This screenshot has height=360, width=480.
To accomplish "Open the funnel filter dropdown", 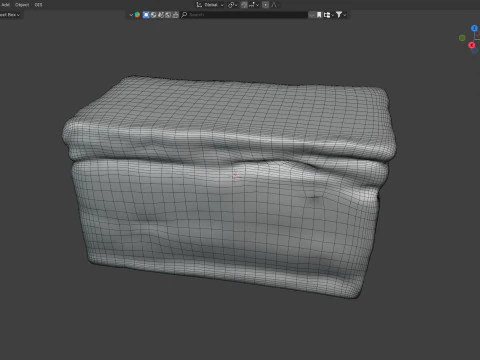I will pyautogui.click(x=341, y=15).
